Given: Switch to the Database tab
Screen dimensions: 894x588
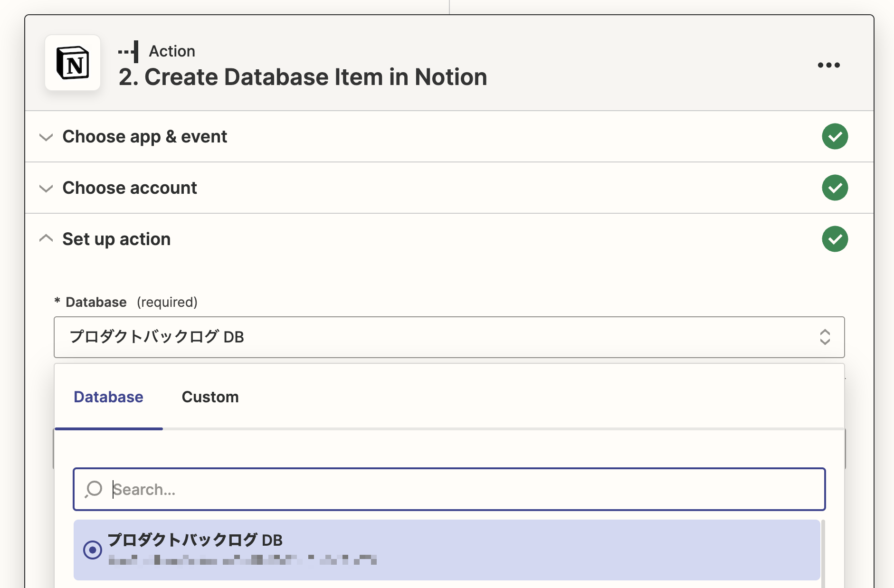Looking at the screenshot, I should [108, 397].
